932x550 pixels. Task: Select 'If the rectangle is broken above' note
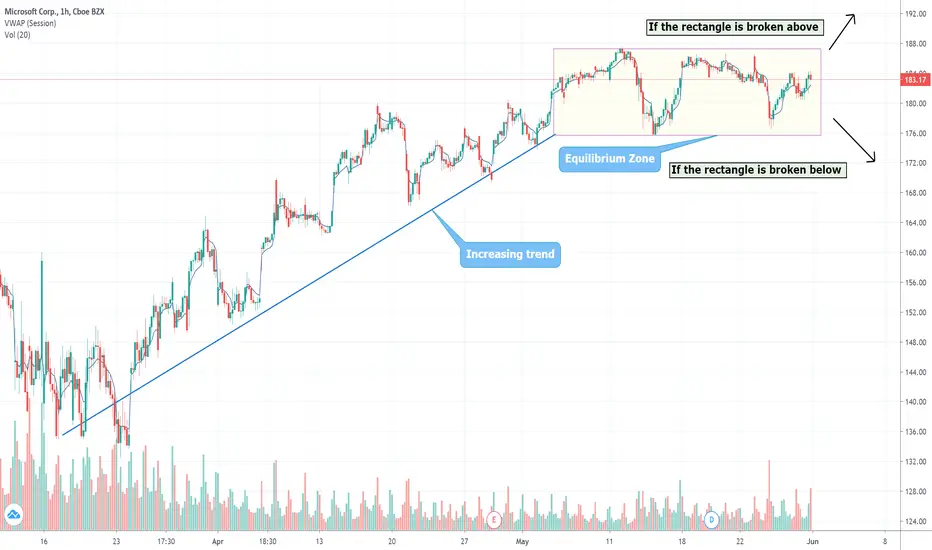(x=734, y=26)
